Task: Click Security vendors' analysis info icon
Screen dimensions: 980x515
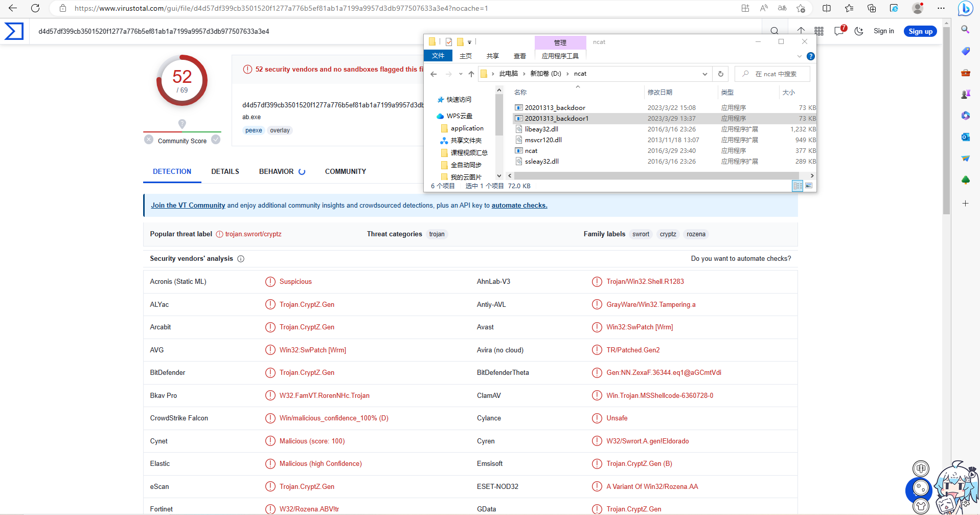Action: pos(241,259)
